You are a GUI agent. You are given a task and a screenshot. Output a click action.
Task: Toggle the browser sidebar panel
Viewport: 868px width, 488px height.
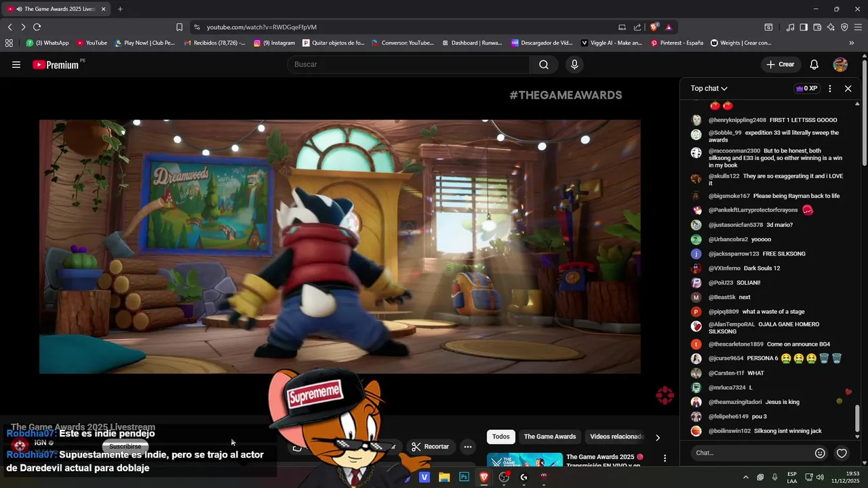point(804,27)
